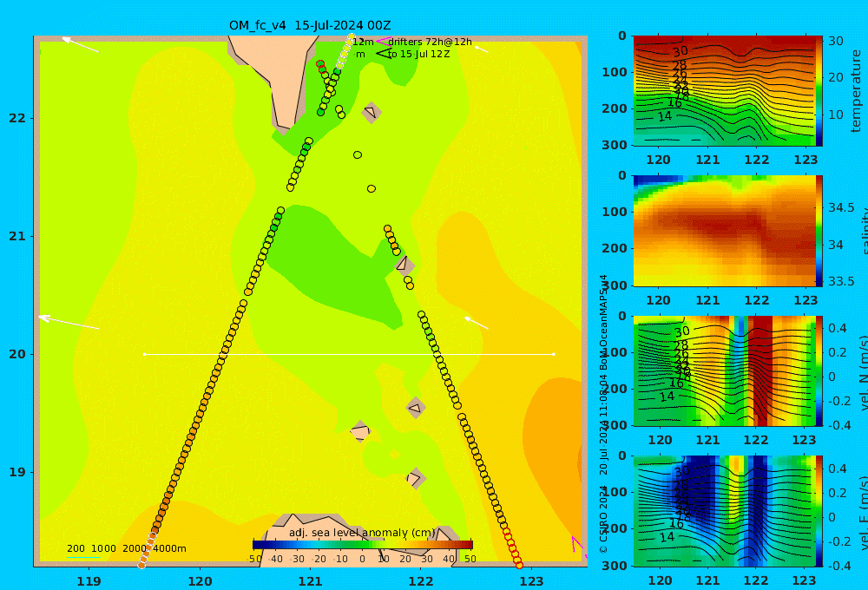Click contour label "14" in temperature panel
The height and width of the screenshot is (590, 868).
tap(665, 116)
